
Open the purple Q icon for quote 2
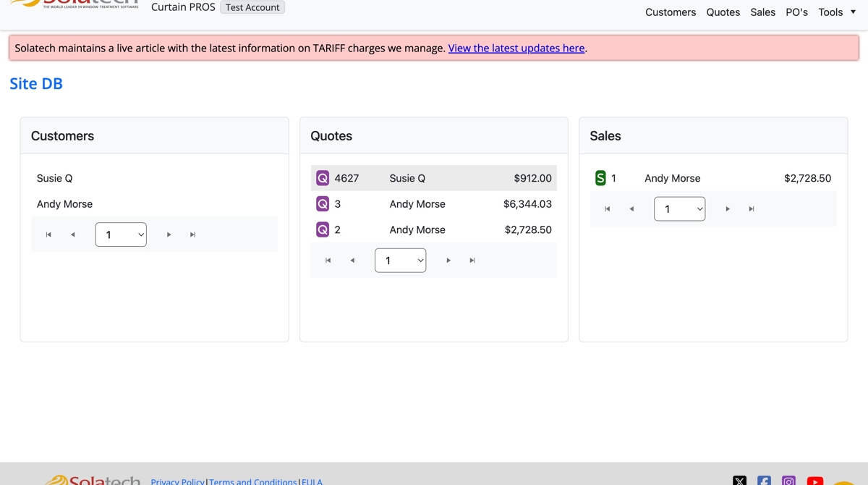pos(323,230)
